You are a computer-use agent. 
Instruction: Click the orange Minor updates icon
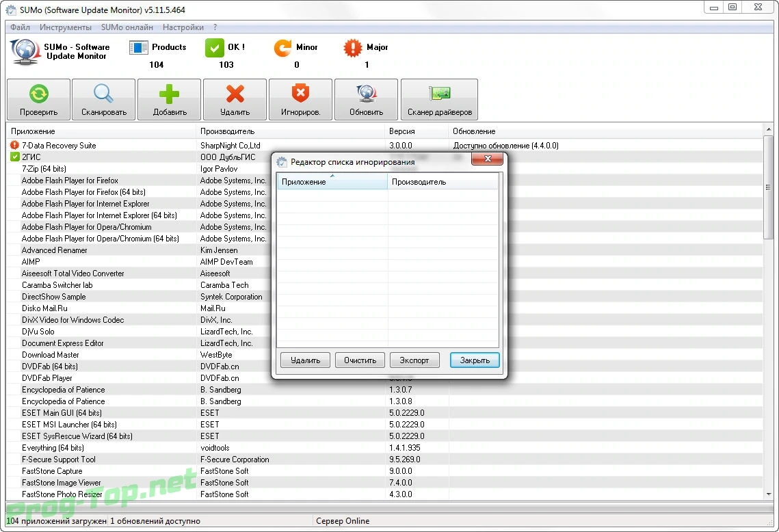[x=282, y=48]
